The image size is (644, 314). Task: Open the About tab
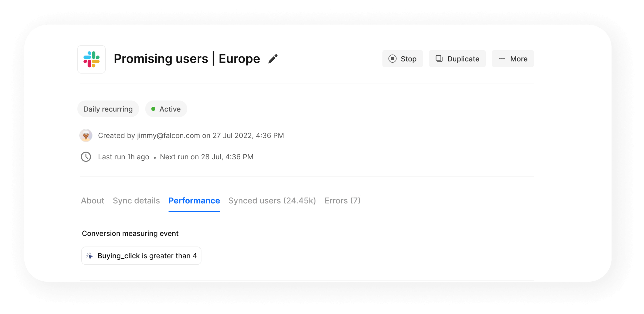[93, 201]
